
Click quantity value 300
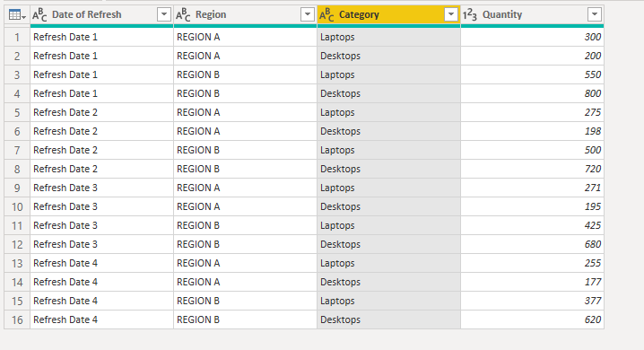click(593, 37)
